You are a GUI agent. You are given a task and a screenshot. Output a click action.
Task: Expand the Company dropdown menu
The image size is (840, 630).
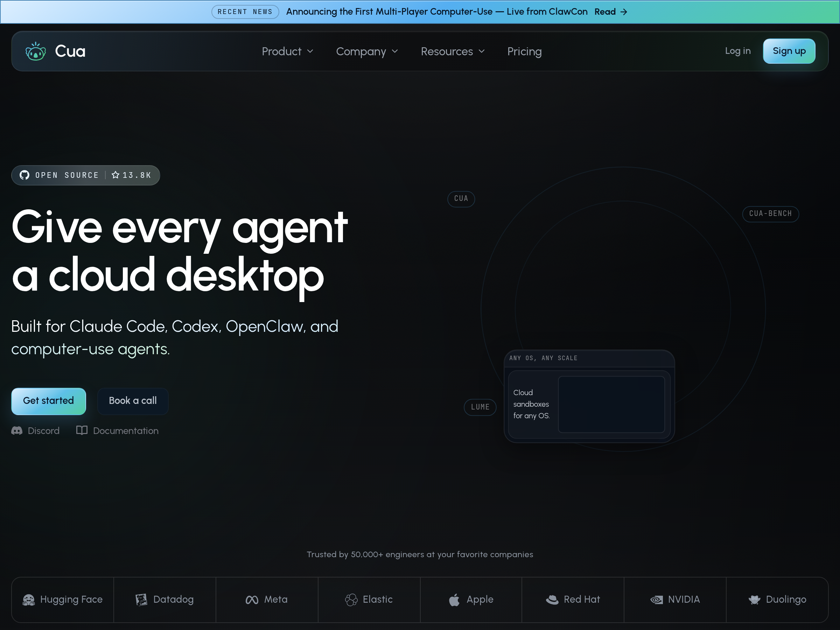point(367,51)
